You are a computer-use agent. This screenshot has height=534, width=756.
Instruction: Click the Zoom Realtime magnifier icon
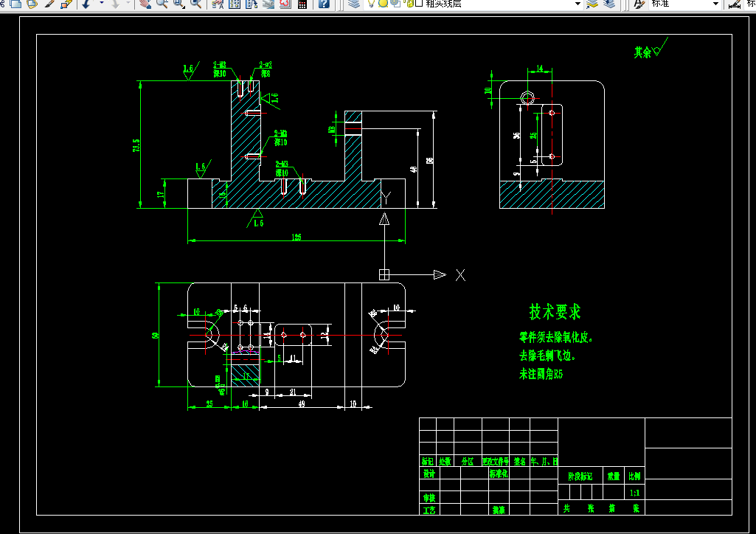coord(162,4)
